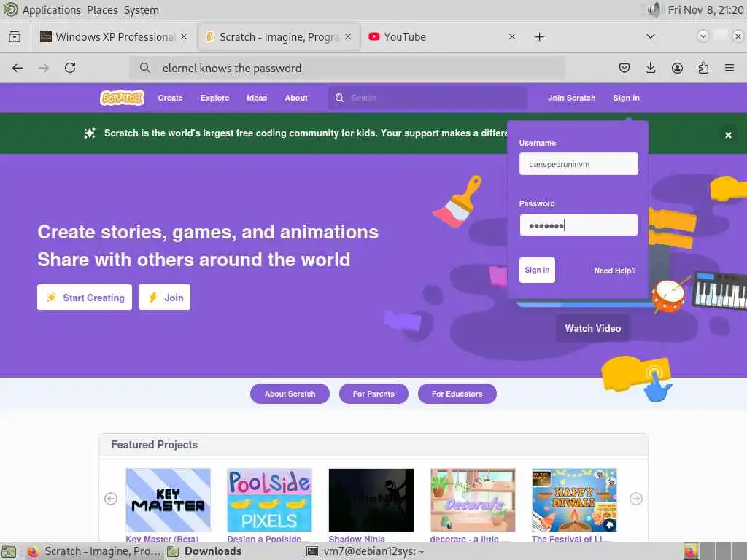747x560 pixels.
Task: Open the Firefox hamburger menu
Action: 729,68
